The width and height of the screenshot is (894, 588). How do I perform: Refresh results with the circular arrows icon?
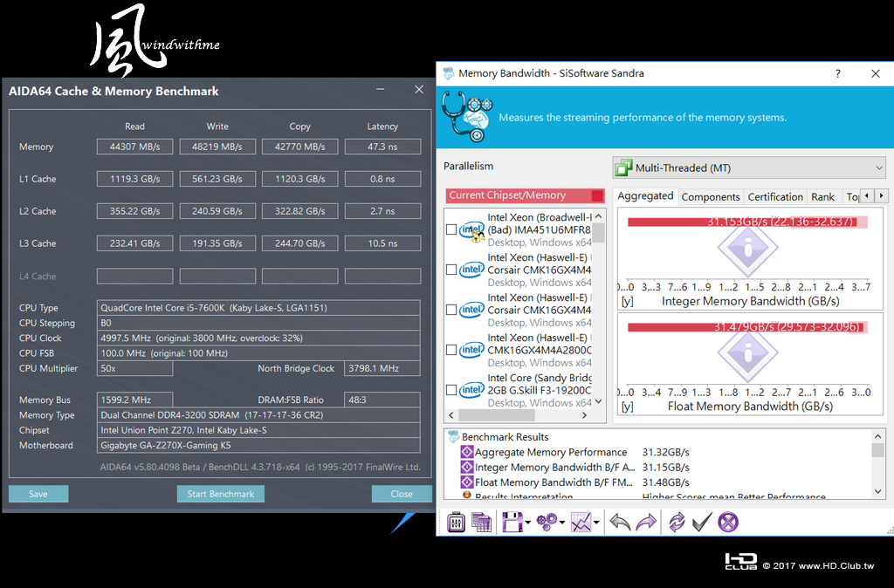coord(677,522)
